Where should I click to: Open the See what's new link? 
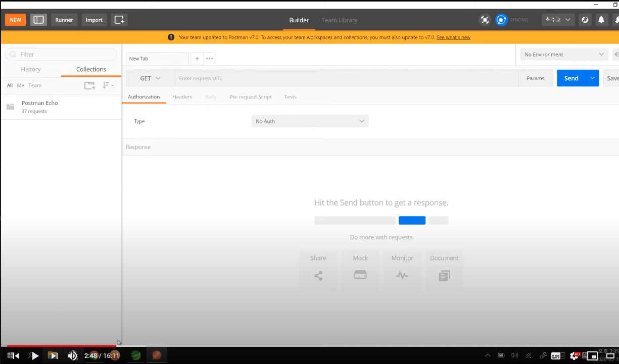(x=453, y=37)
